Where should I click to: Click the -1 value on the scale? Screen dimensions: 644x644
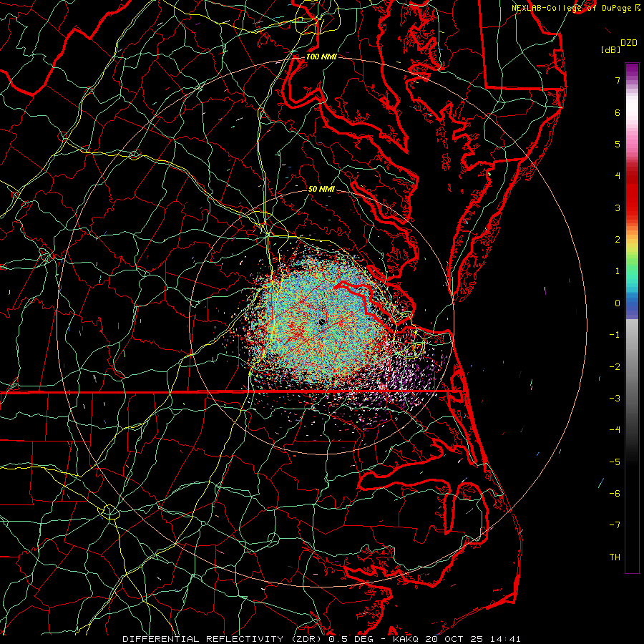(615, 335)
